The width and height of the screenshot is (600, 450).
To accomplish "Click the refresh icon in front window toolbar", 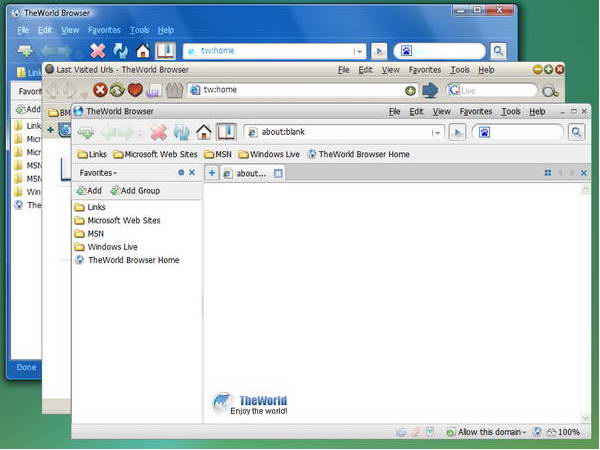I will point(181,132).
